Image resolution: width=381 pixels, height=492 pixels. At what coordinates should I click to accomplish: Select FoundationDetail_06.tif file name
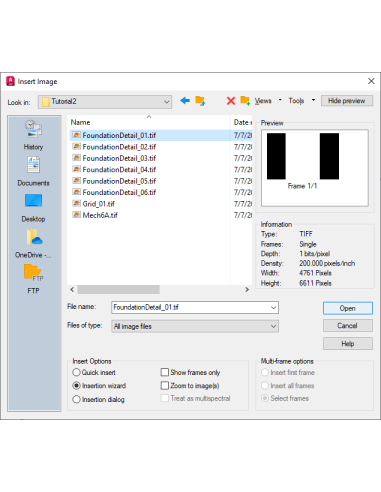[x=119, y=192]
